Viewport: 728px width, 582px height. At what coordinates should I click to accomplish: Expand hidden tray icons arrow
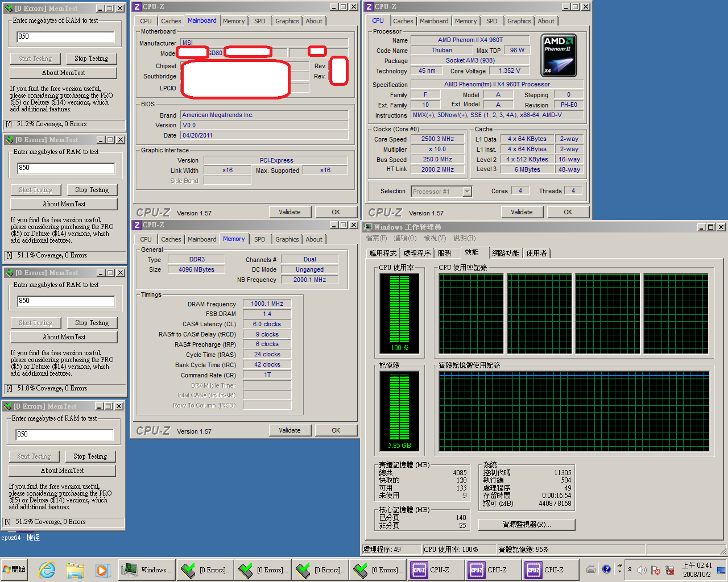click(x=630, y=569)
